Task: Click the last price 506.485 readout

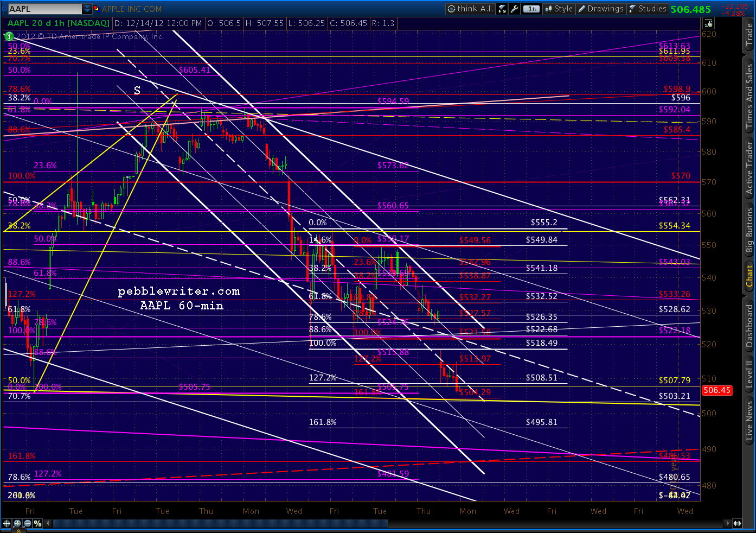Action: (x=691, y=9)
